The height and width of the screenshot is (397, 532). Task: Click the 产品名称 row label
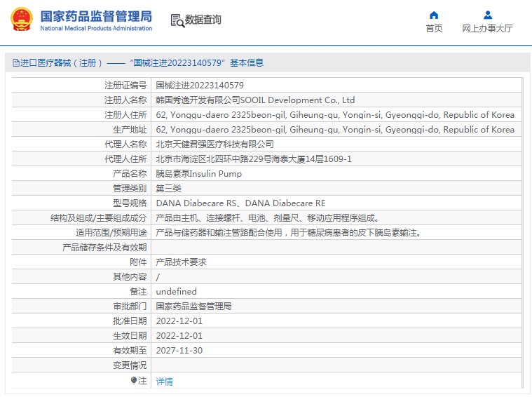pos(130,174)
